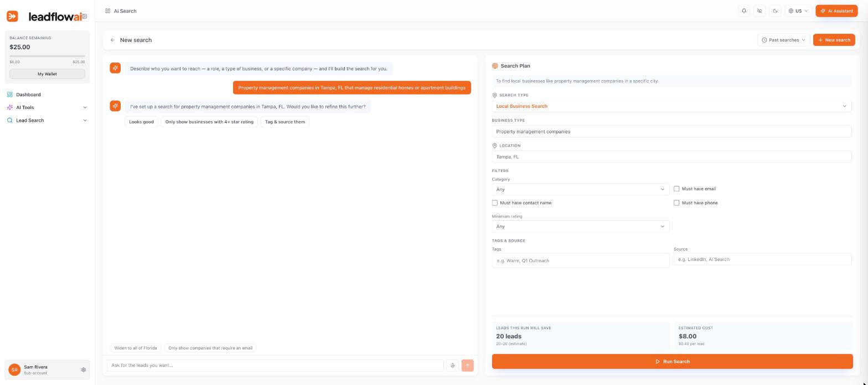
Task: Open Past searches dropdown
Action: coord(784,40)
